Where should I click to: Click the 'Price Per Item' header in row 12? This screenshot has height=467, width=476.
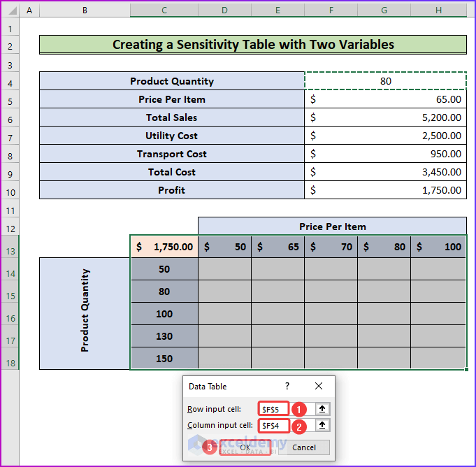333,227
